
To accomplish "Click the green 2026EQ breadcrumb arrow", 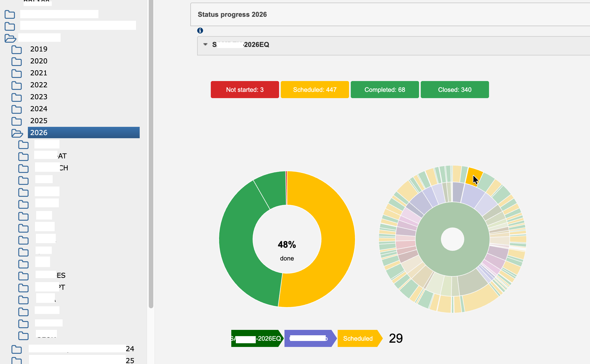I will pos(257,338).
